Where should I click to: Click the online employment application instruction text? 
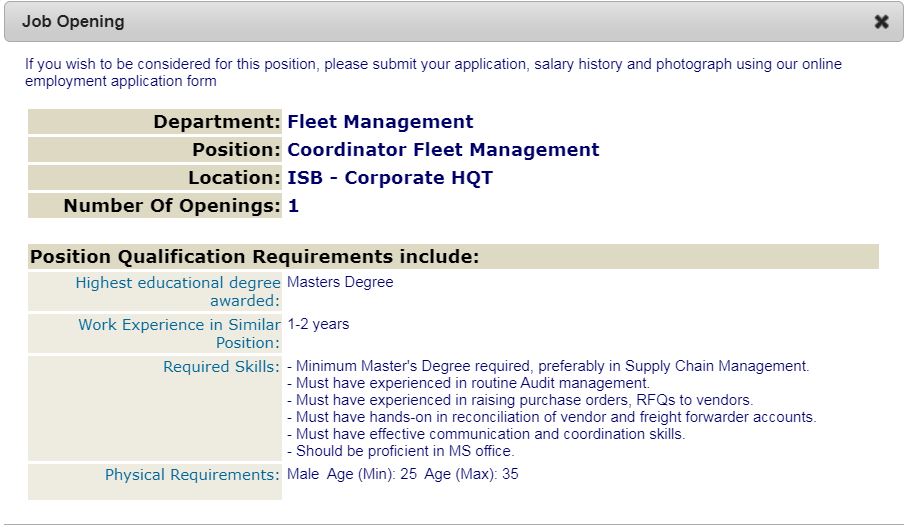point(432,72)
